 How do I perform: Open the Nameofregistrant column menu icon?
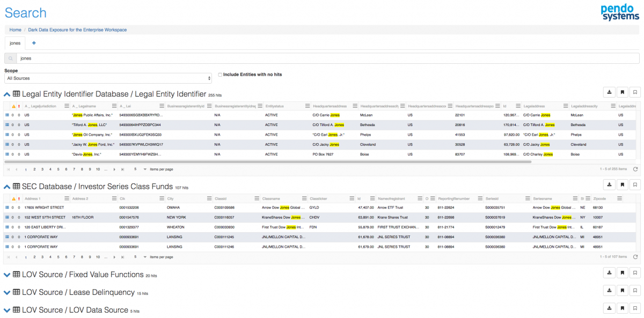coord(420,198)
